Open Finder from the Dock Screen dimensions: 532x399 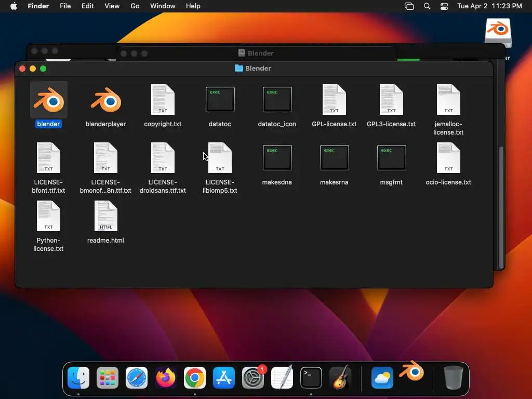[x=78, y=377]
